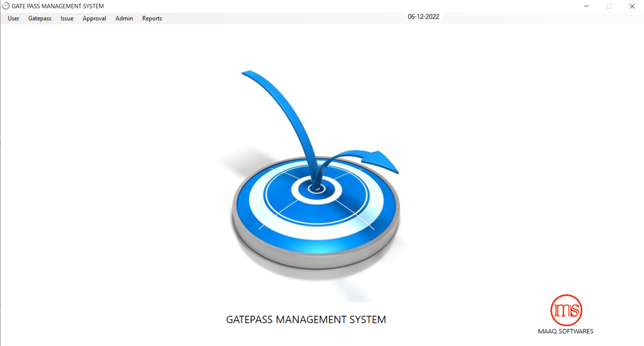The height and width of the screenshot is (346, 644).
Task: Click the MAAQ SOFTWARES text label
Action: 566,331
